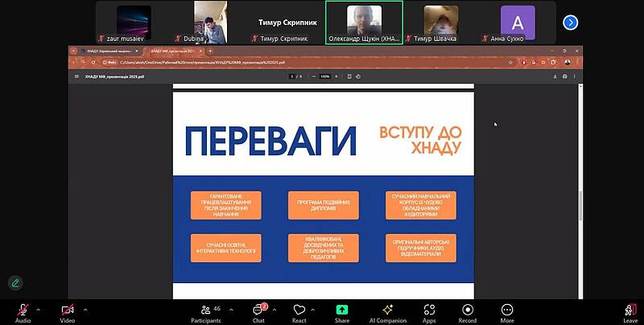
Task: Start screen sharing with Share button
Action: pos(341,314)
